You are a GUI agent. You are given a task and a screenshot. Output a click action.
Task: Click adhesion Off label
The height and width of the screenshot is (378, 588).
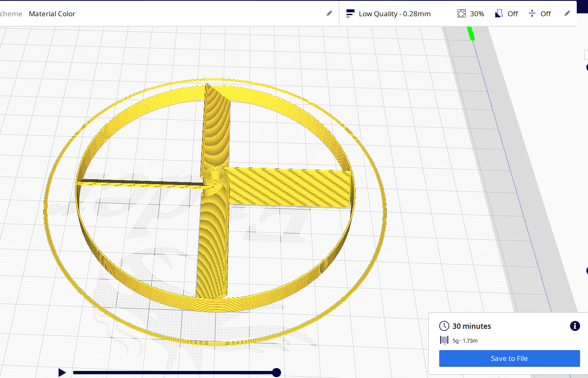[x=545, y=14]
